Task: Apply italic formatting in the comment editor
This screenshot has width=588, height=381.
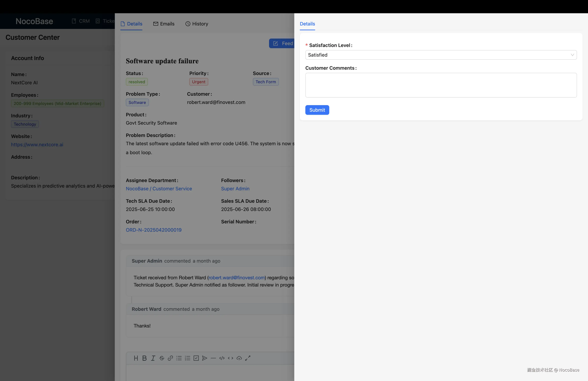Action: tap(153, 358)
